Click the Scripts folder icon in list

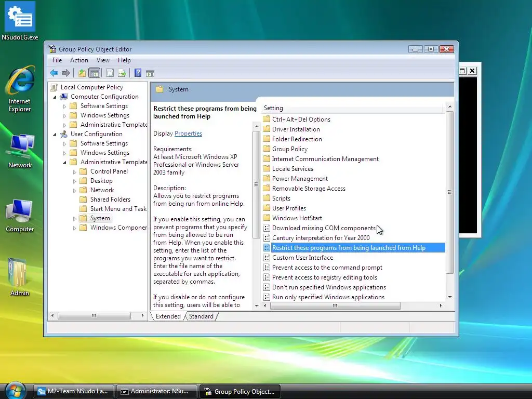click(267, 198)
